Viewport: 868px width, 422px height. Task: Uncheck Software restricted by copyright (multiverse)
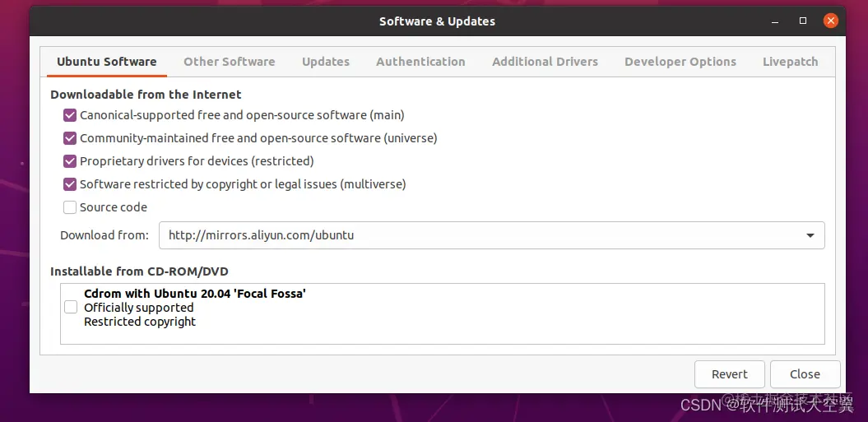pos(70,184)
